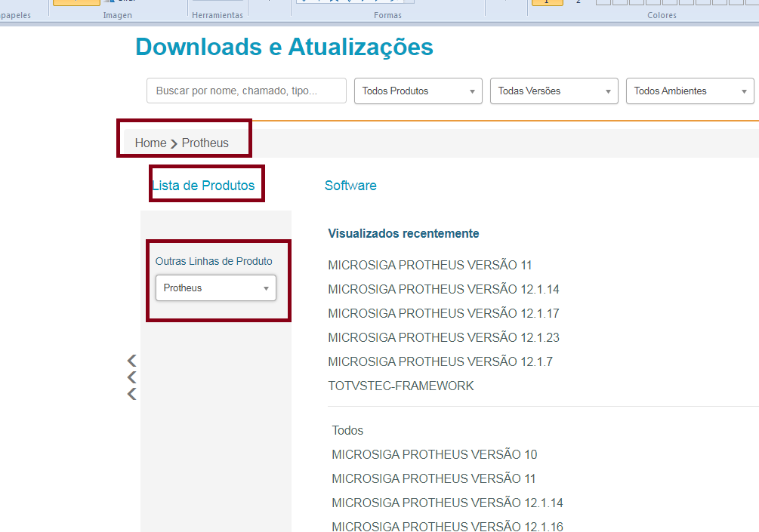Open the 'Todos Ambientes' dropdown
759x532 pixels.
(690, 91)
